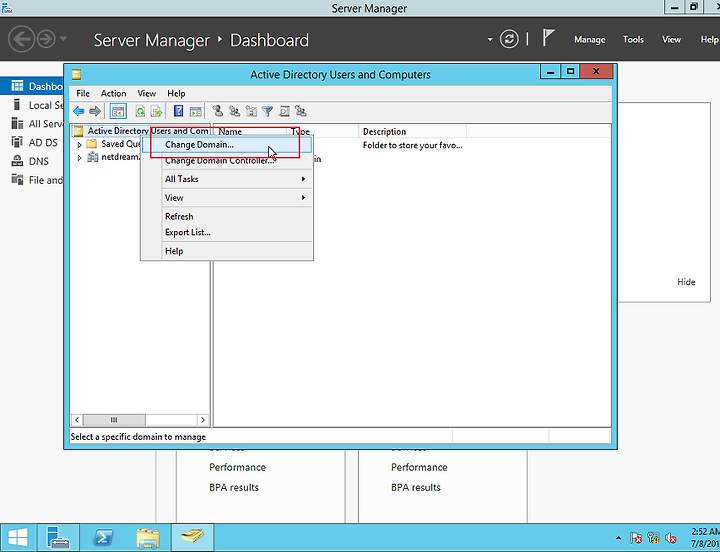Click tree pane scrollbar right arrow
Image resolution: width=720 pixels, height=552 pixels.
202,420
